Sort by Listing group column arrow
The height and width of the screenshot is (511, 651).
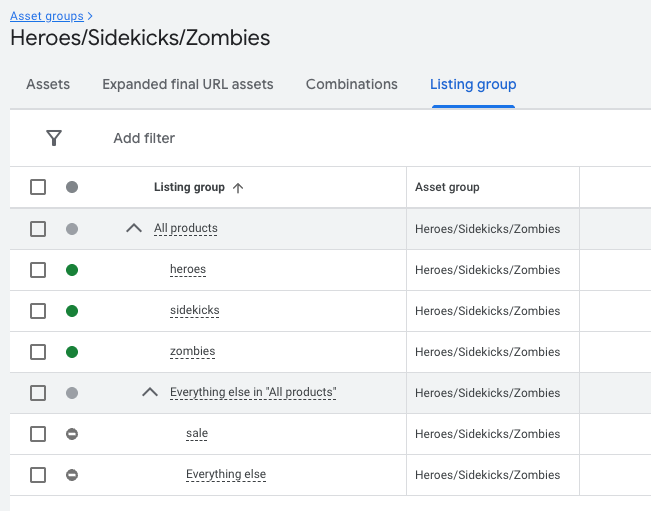pyautogui.click(x=237, y=187)
